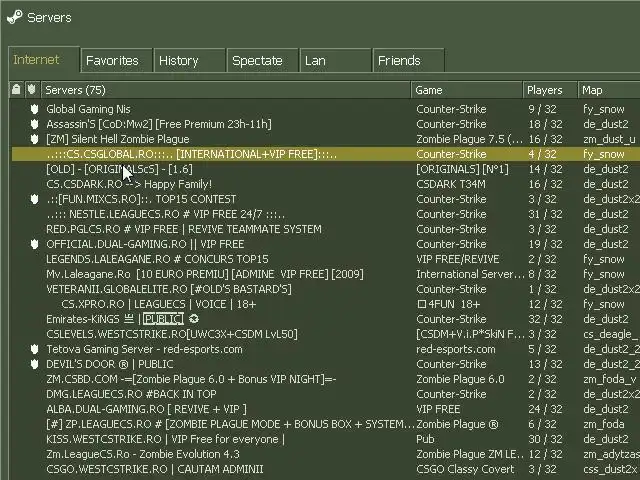The height and width of the screenshot is (480, 640).
Task: Click the [ORIGINALS] [N°1] game cell
Action: point(462,169)
